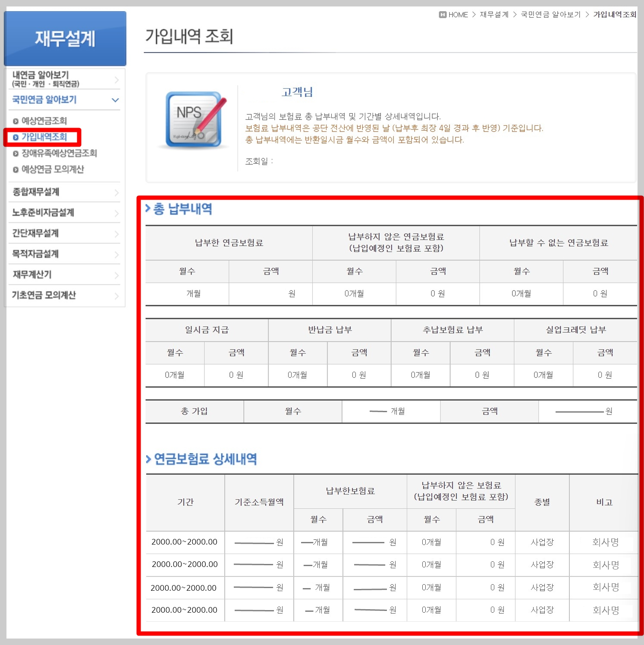The image size is (644, 645).
Task: Click the arrow icon next to 종합재무설계
Action: pos(117,192)
